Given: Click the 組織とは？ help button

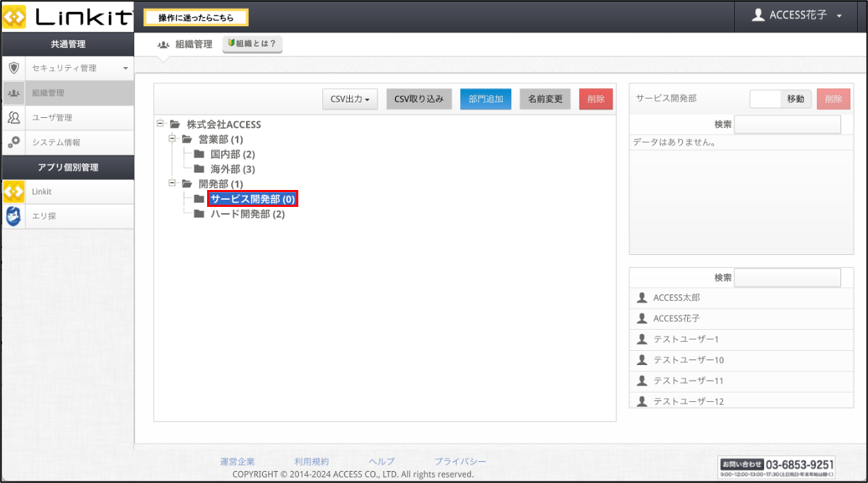Looking at the screenshot, I should tap(252, 44).
